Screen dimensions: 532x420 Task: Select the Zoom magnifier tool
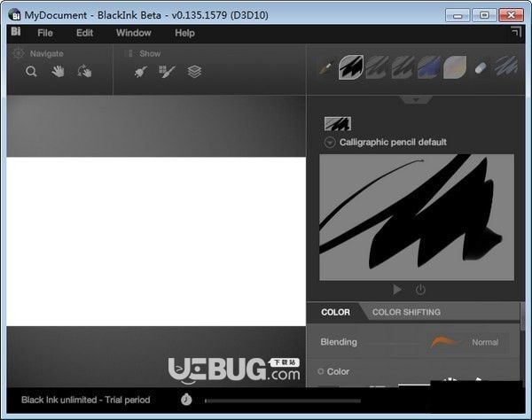coord(31,72)
